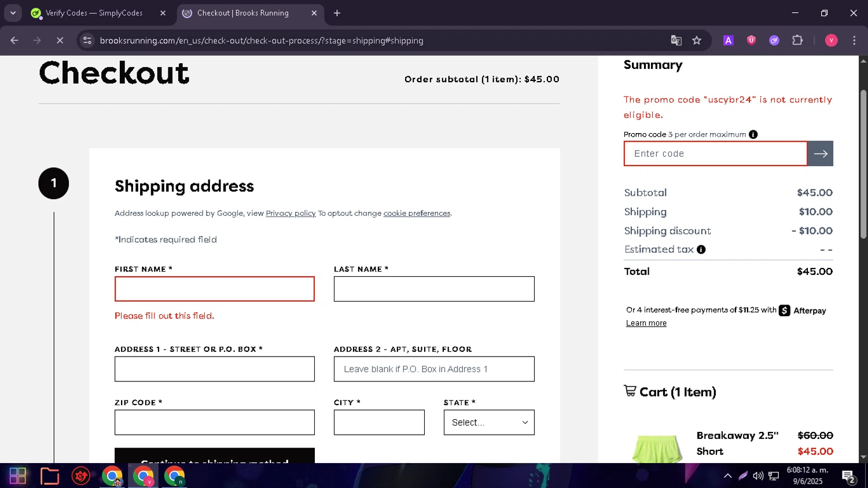Click the cart icon next to Cart heading
This screenshot has height=488, width=868.
point(630,391)
